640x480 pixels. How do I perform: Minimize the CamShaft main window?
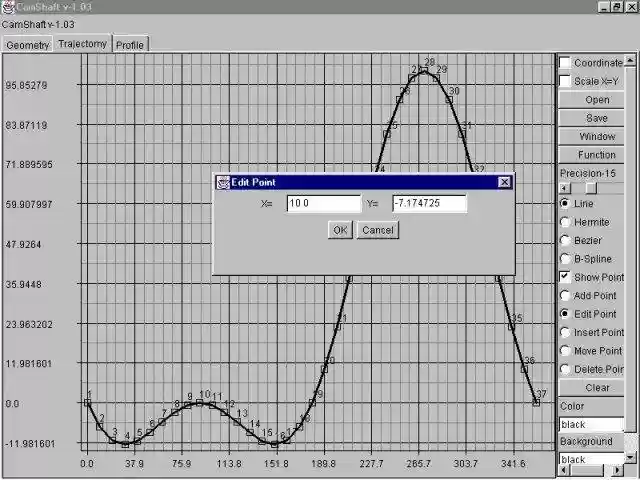pyautogui.click(x=604, y=7)
